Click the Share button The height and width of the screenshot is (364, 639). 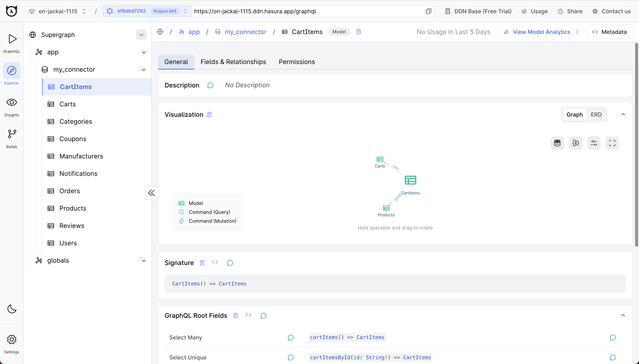coord(570,11)
